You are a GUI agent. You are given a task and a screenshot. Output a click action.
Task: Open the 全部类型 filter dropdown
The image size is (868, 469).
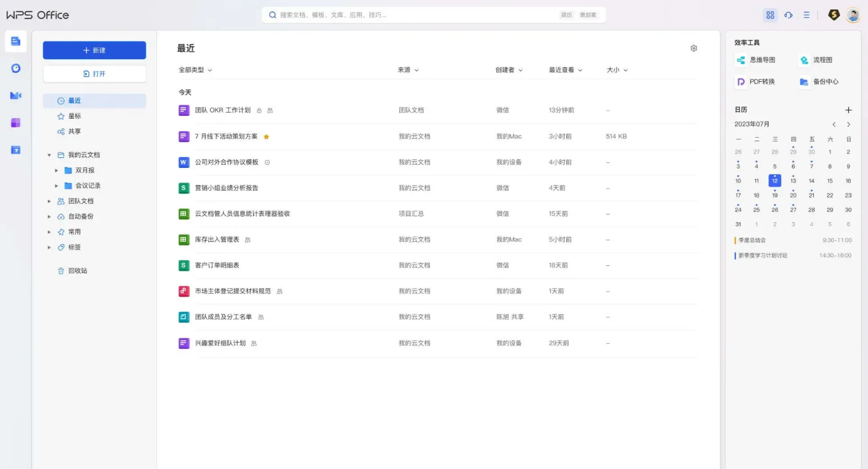(x=195, y=70)
